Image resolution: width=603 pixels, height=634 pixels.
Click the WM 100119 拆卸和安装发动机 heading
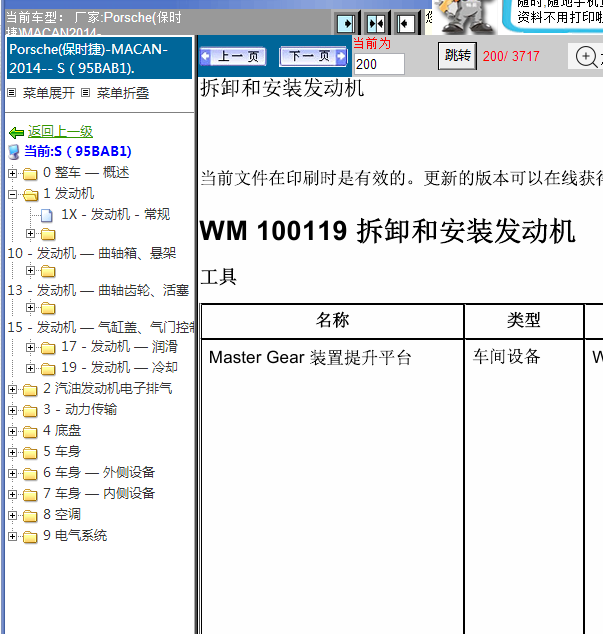click(x=387, y=231)
